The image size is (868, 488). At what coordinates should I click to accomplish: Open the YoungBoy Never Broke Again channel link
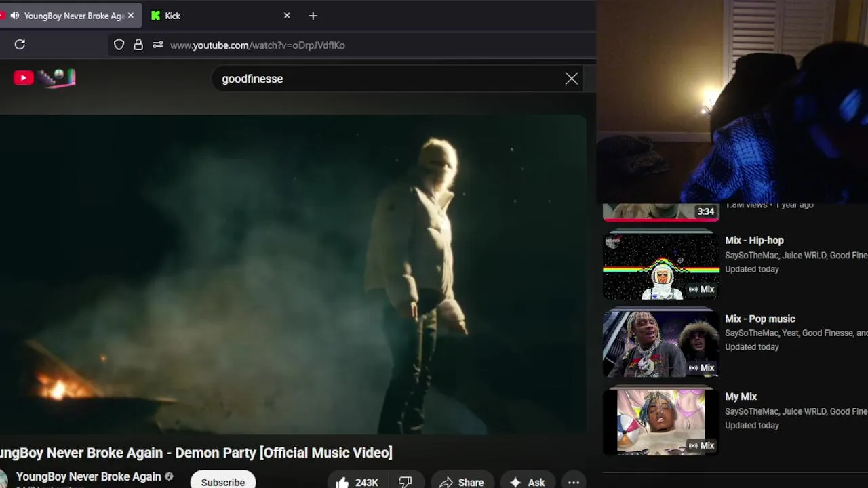pyautogui.click(x=88, y=476)
